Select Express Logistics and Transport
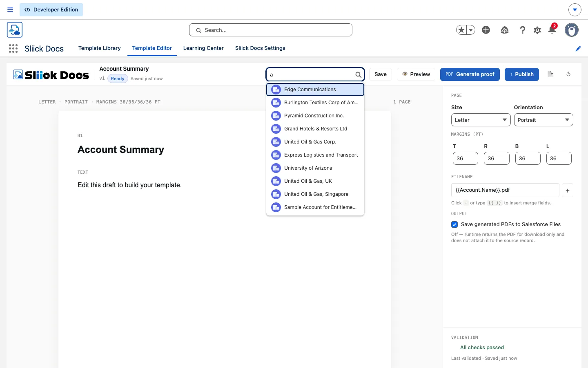Viewport: 588px width, 368px height. pos(315,155)
